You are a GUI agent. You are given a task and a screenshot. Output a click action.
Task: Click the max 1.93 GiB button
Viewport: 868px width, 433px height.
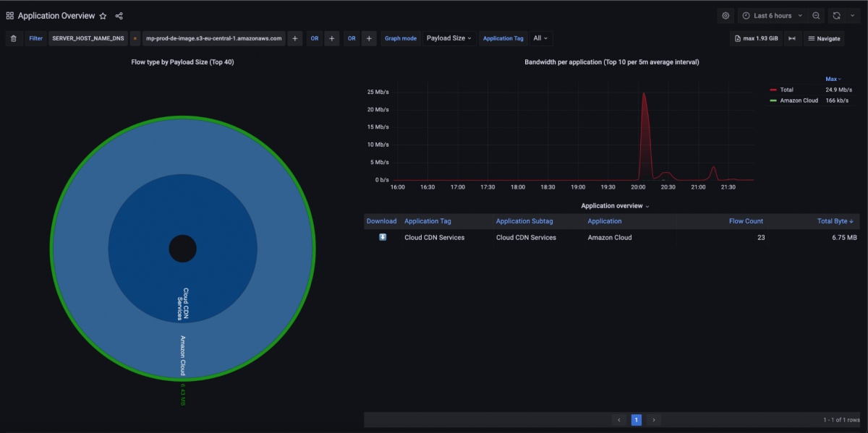pyautogui.click(x=756, y=38)
